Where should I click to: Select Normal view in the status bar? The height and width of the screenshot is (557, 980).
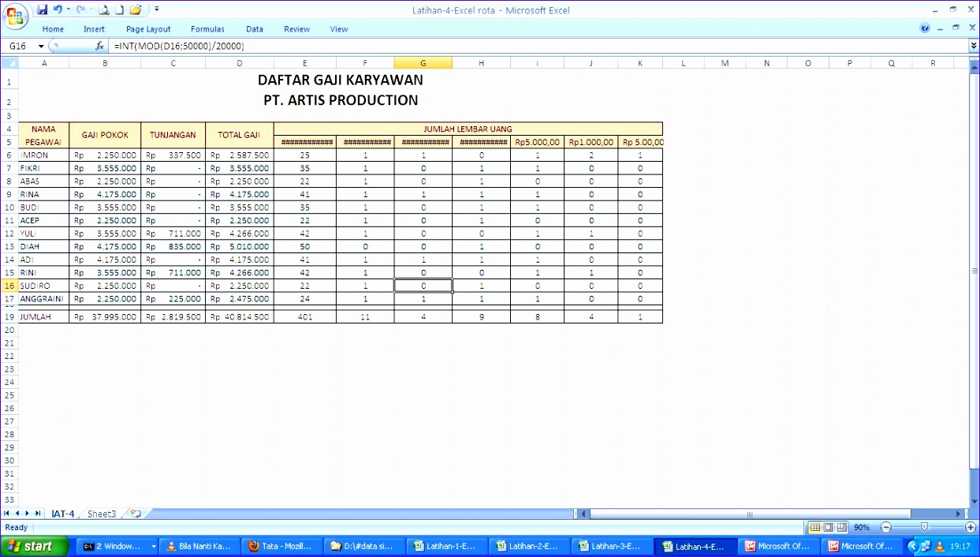815,527
